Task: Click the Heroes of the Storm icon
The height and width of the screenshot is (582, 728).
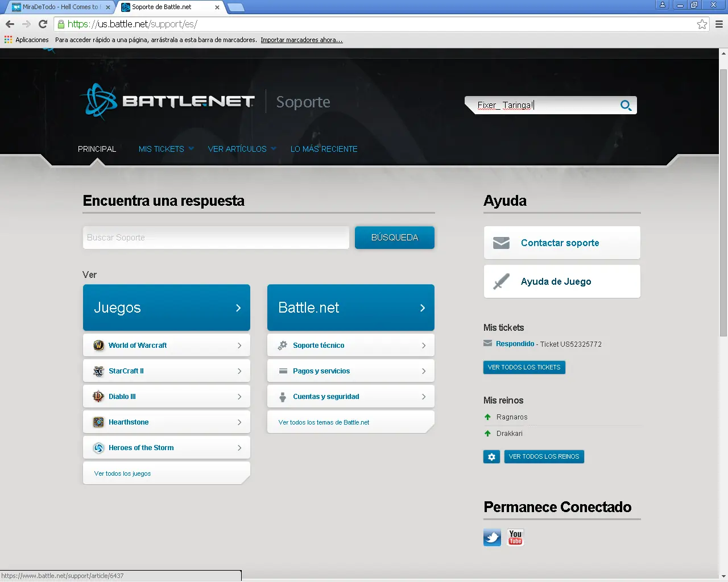Action: click(98, 447)
